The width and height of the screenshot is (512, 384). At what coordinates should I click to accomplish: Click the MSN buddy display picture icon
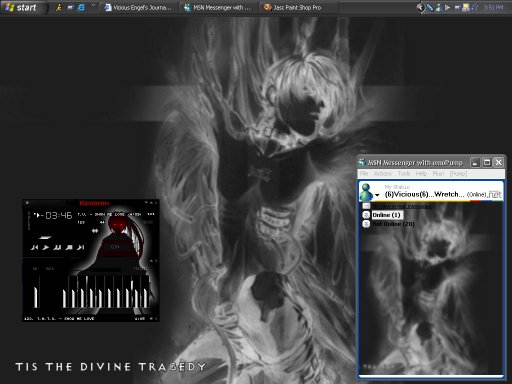[x=366, y=192]
